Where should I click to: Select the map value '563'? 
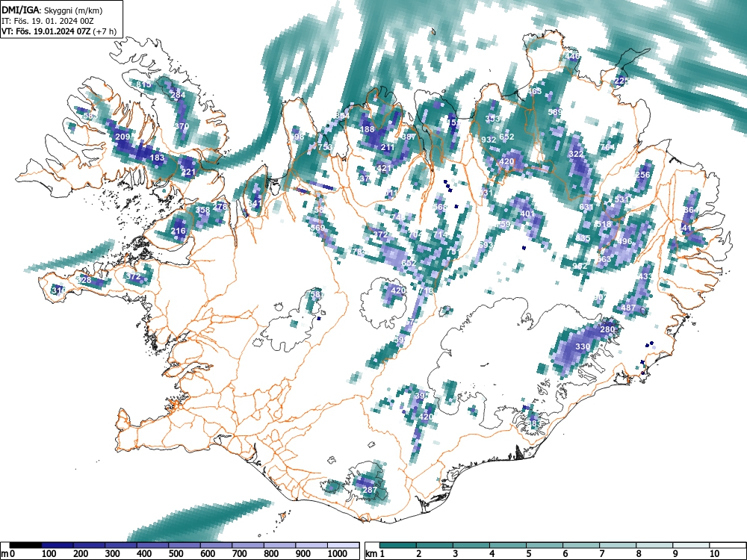[x=604, y=260]
